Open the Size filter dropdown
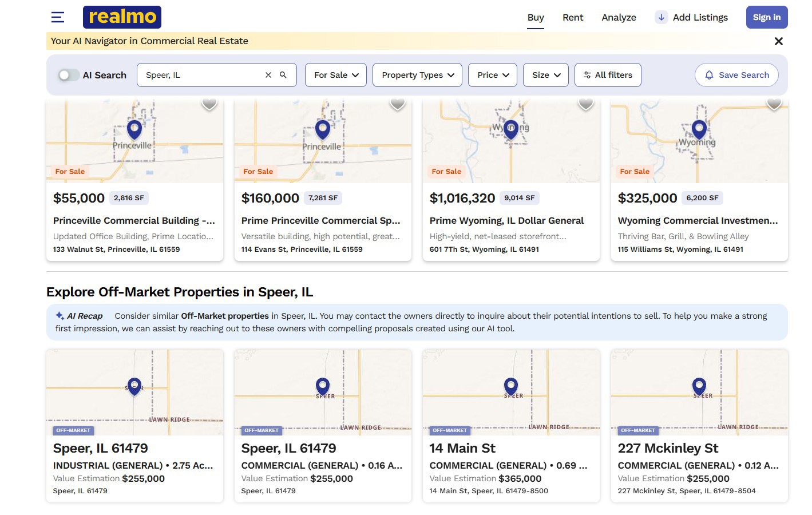The width and height of the screenshot is (812, 515). tap(546, 75)
